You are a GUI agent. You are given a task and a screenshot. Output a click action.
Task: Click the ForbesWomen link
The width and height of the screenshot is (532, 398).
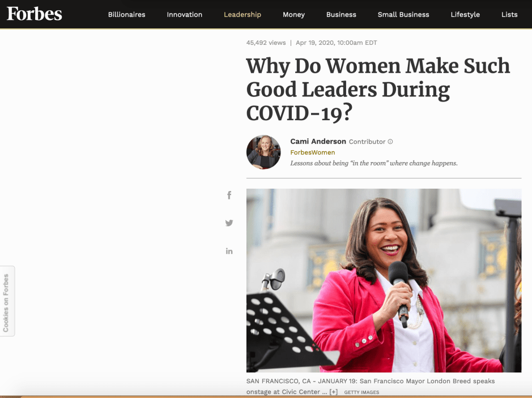pos(312,153)
